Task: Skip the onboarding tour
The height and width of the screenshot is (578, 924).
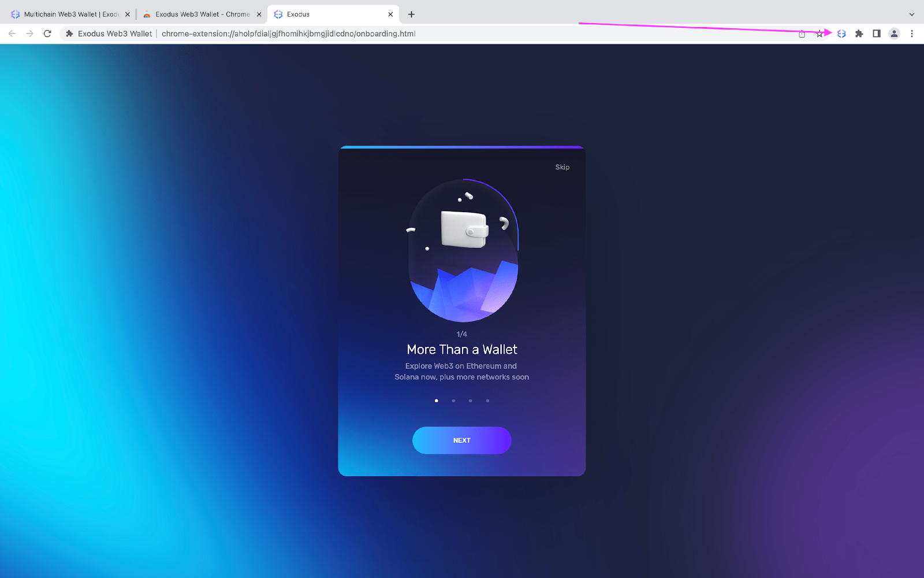Action: pos(562,167)
